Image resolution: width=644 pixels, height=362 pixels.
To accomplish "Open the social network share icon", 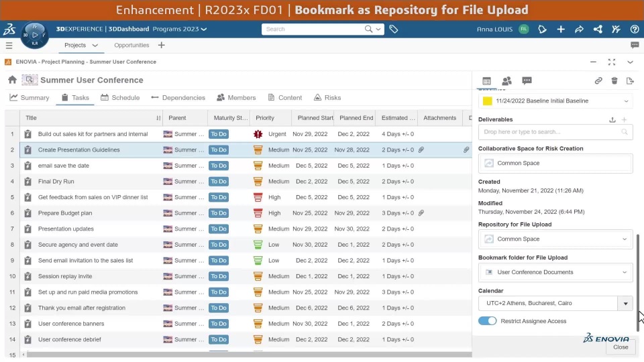I will (598, 29).
